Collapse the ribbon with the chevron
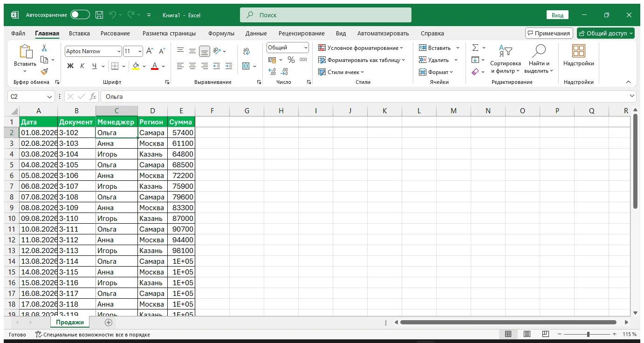The width and height of the screenshot is (644, 343). 628,82
